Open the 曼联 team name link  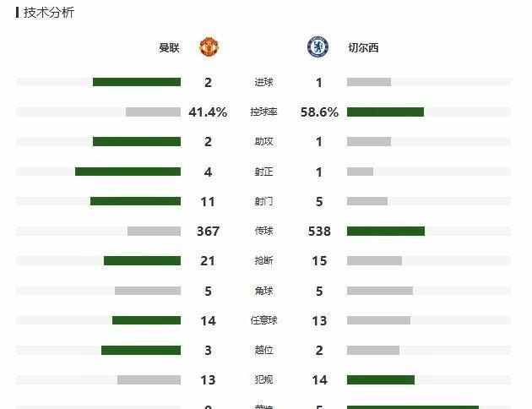click(169, 48)
